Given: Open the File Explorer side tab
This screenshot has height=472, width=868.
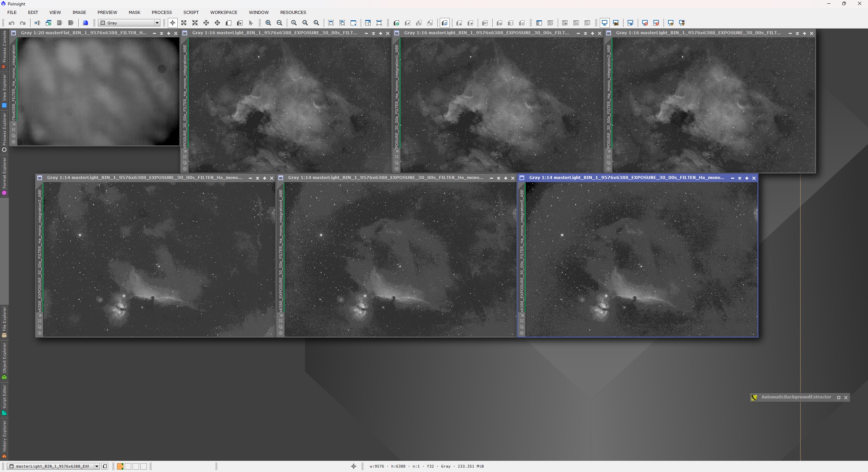Looking at the screenshot, I should tap(4, 322).
